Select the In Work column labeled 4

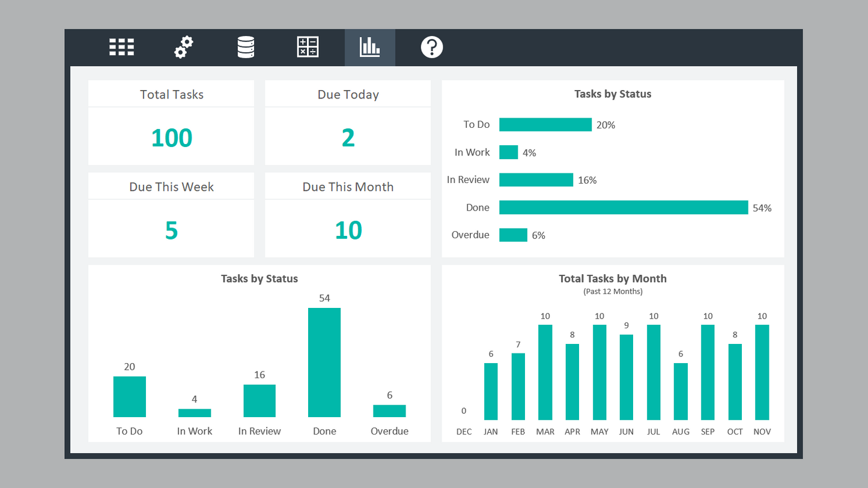195,413
